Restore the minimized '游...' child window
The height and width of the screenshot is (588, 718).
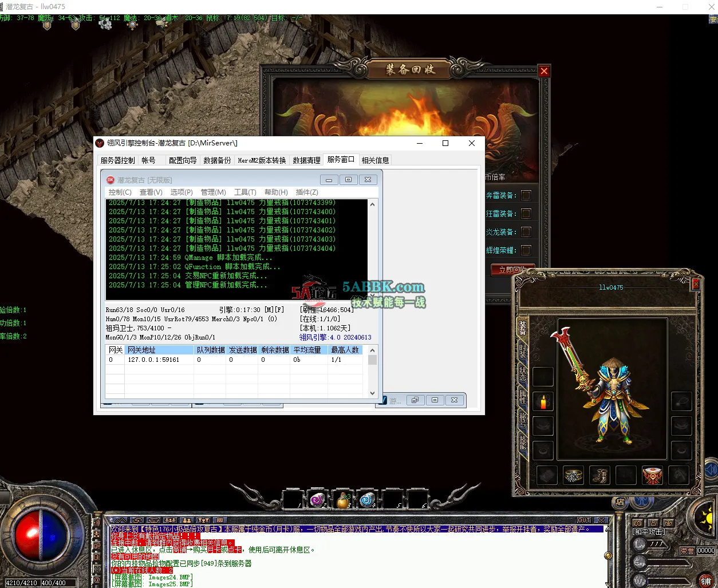coord(415,400)
